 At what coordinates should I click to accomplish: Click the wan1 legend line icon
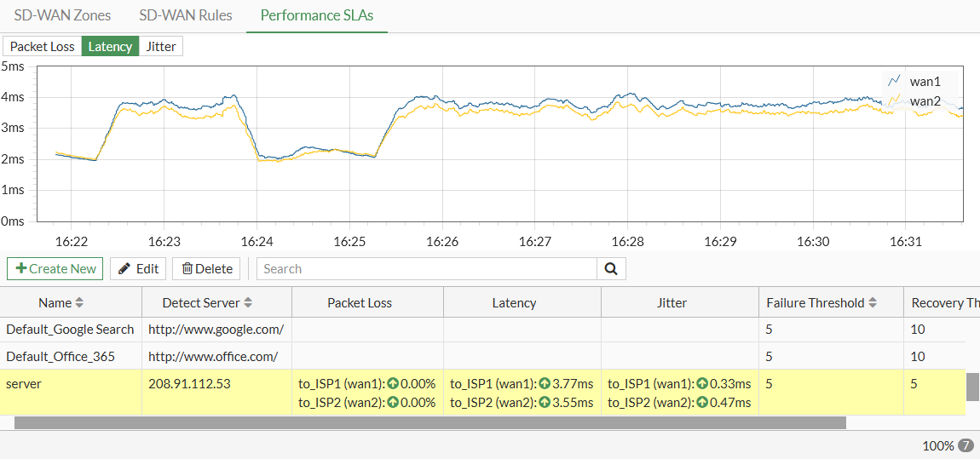click(894, 82)
